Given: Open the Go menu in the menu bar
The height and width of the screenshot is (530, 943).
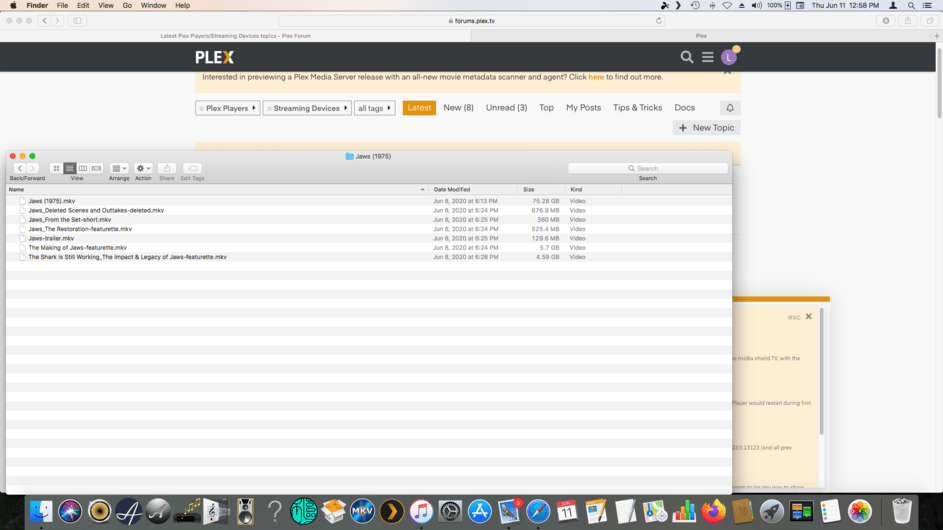Looking at the screenshot, I should (127, 5).
